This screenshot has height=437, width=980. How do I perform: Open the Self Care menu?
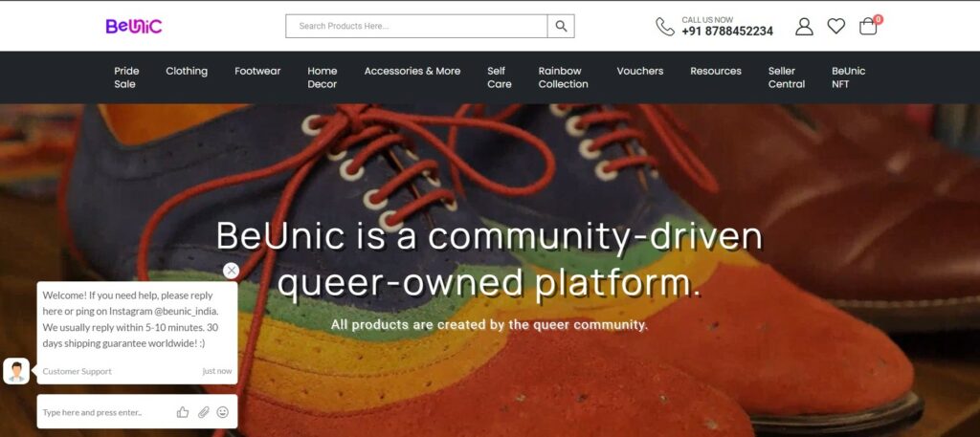tap(499, 77)
